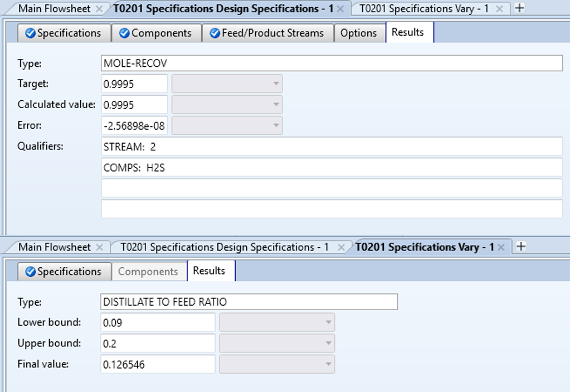Click the Target value field 0.9995
570x392 pixels.
[x=134, y=84]
